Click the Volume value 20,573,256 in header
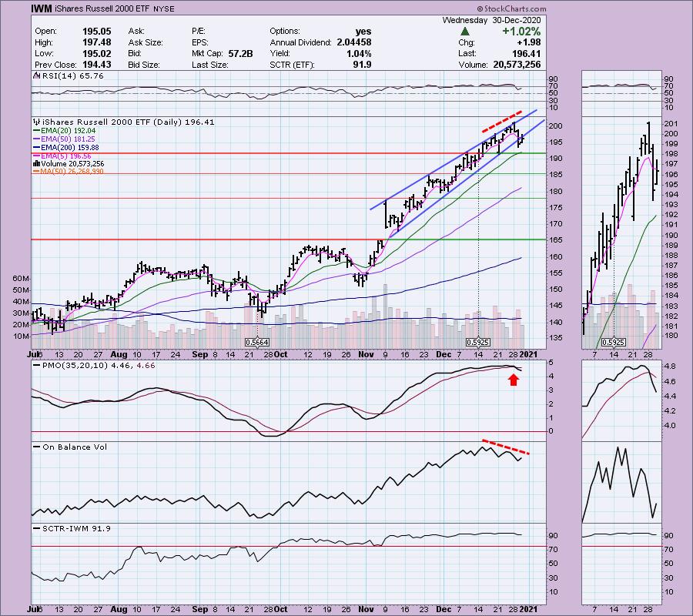Image resolution: width=693 pixels, height=616 pixels. pyautogui.click(x=517, y=65)
